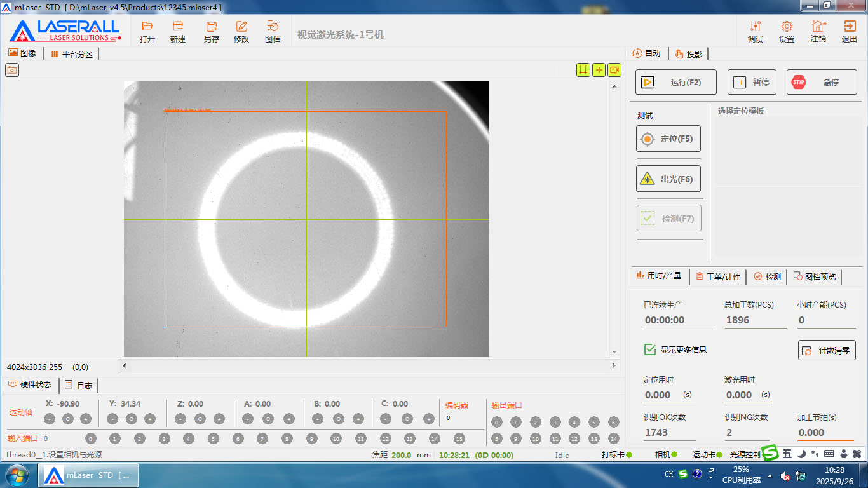Viewport: 868px width, 488px height.
Task: Click the X axis plus jog button
Action: pyautogui.click(x=86, y=419)
